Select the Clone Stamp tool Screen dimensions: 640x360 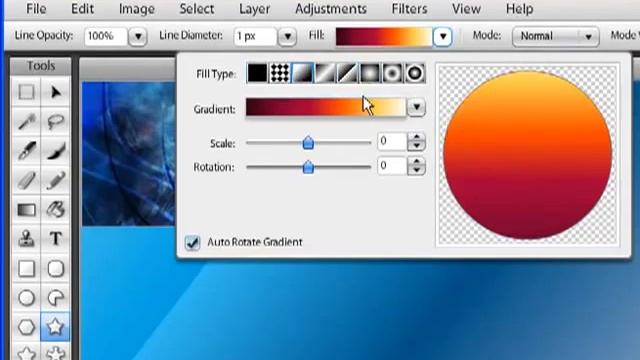coord(27,239)
